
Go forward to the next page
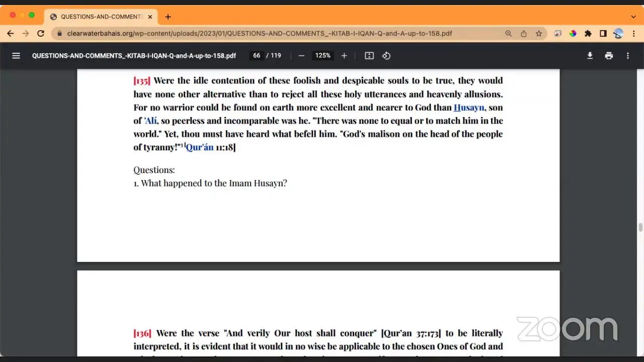(26, 34)
